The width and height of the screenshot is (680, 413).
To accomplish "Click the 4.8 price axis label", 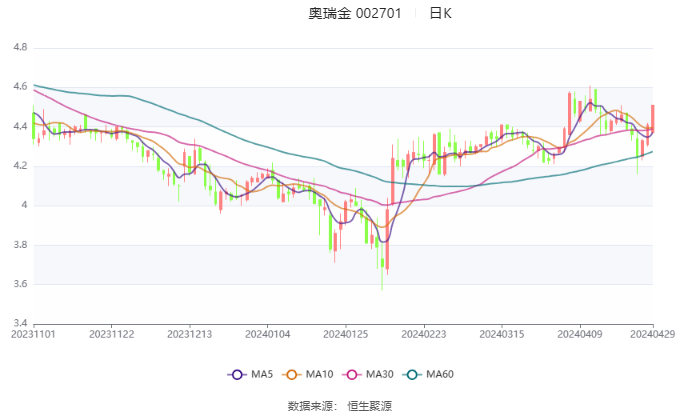I will click(19, 47).
